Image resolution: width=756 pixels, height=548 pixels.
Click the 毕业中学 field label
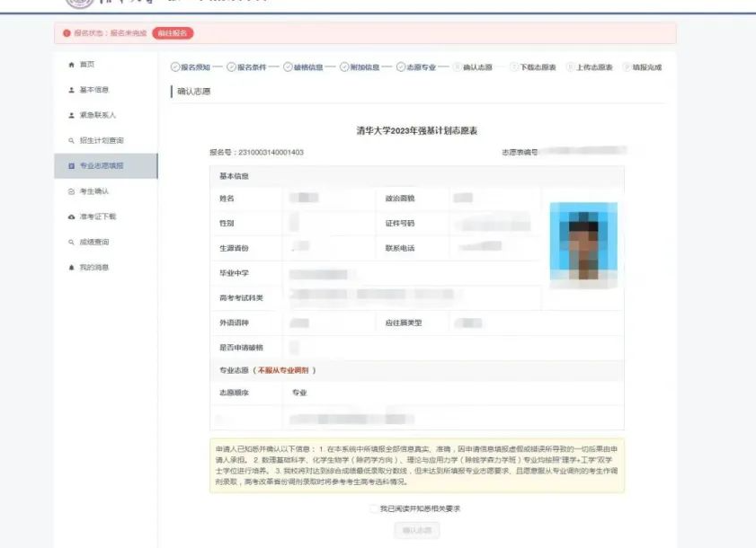click(235, 273)
